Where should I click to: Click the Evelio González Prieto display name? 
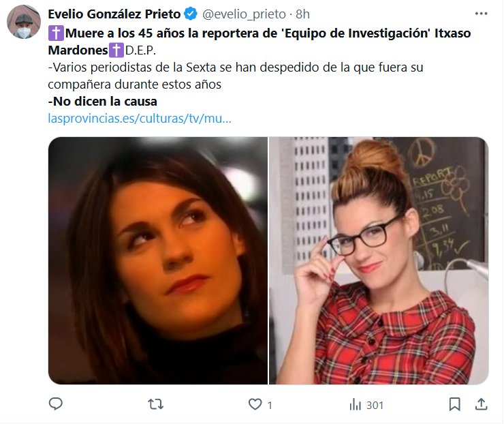pyautogui.click(x=114, y=14)
